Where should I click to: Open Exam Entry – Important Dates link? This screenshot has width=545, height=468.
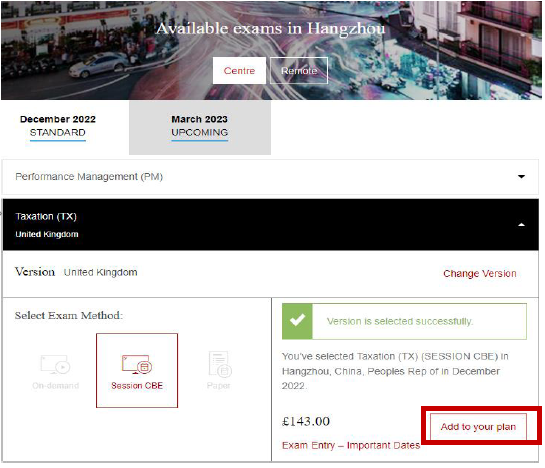[x=351, y=445]
